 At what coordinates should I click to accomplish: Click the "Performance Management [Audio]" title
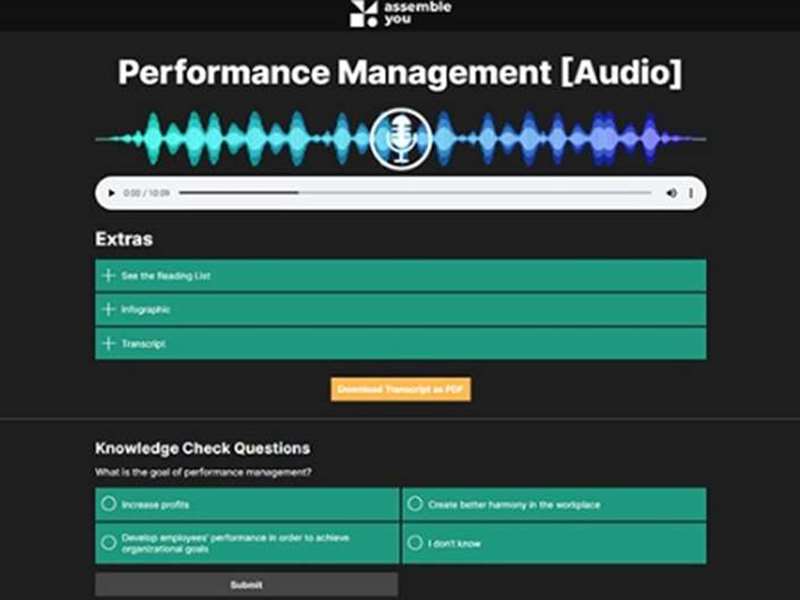[x=400, y=73]
